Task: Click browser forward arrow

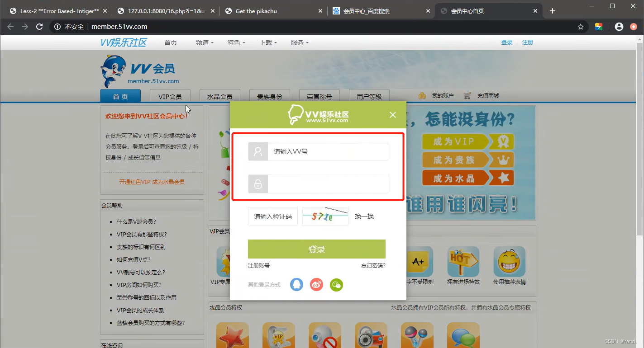Action: coord(25,27)
